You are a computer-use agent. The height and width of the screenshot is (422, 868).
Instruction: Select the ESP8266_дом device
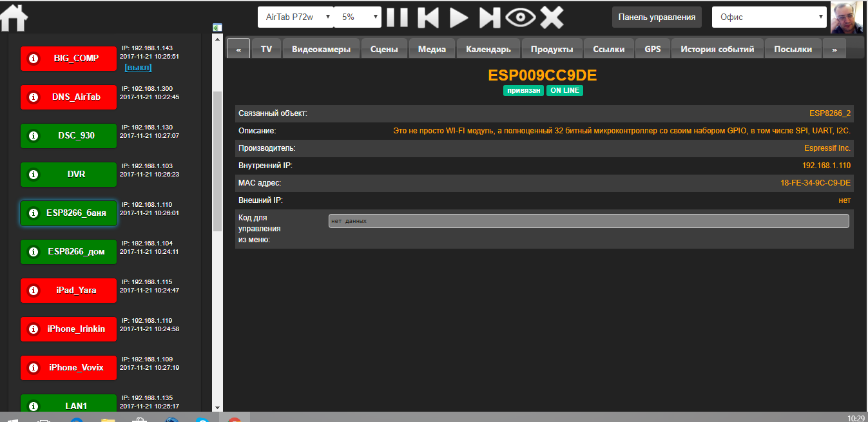[x=69, y=251]
